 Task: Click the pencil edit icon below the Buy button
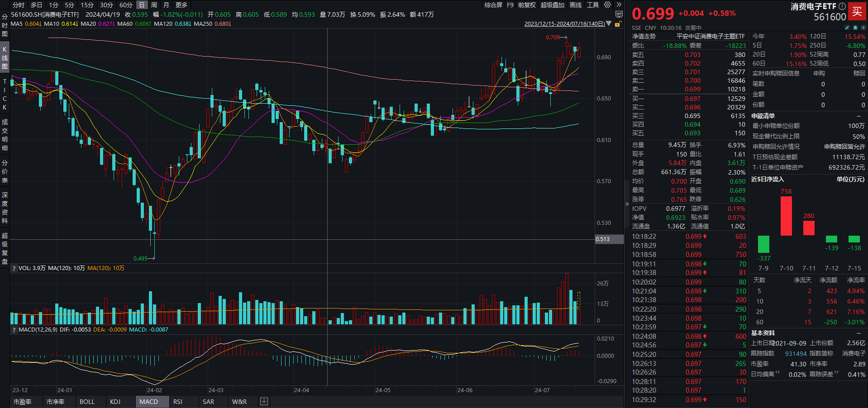click(x=847, y=27)
